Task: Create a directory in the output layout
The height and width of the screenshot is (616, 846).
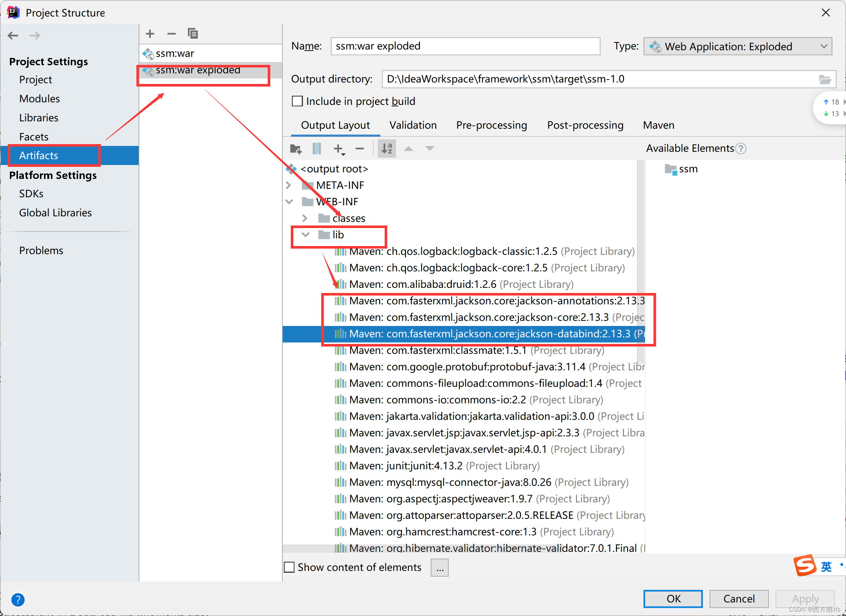Action: click(x=295, y=148)
